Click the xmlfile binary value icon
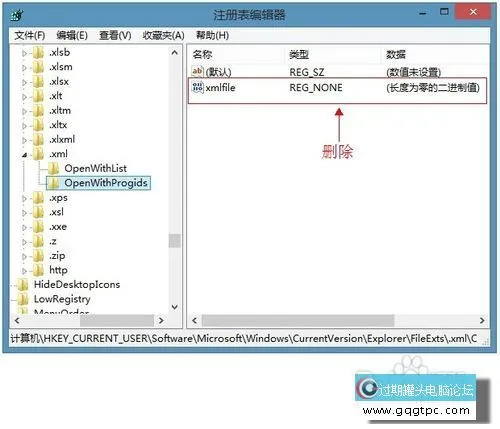This screenshot has height=429, width=500. (x=197, y=88)
